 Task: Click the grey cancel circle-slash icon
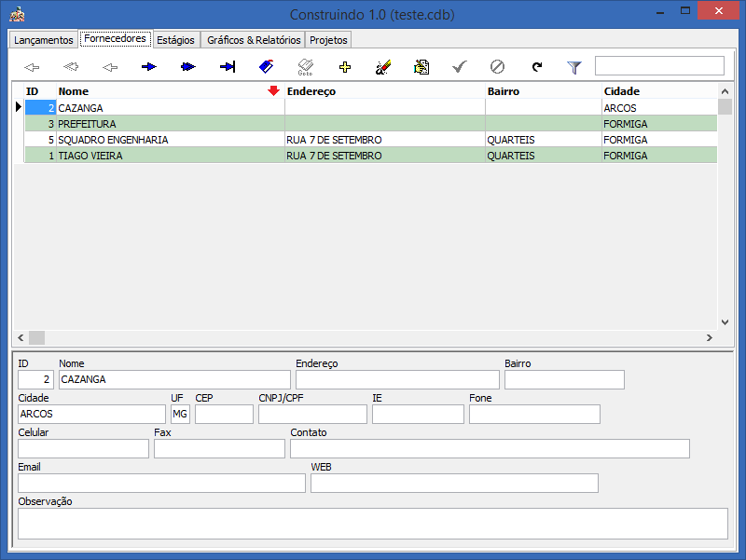498,67
